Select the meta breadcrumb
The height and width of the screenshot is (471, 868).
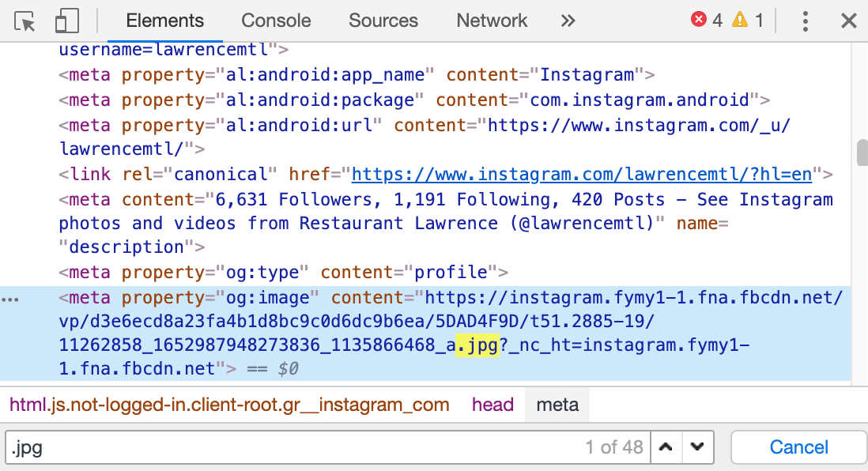tap(557, 405)
